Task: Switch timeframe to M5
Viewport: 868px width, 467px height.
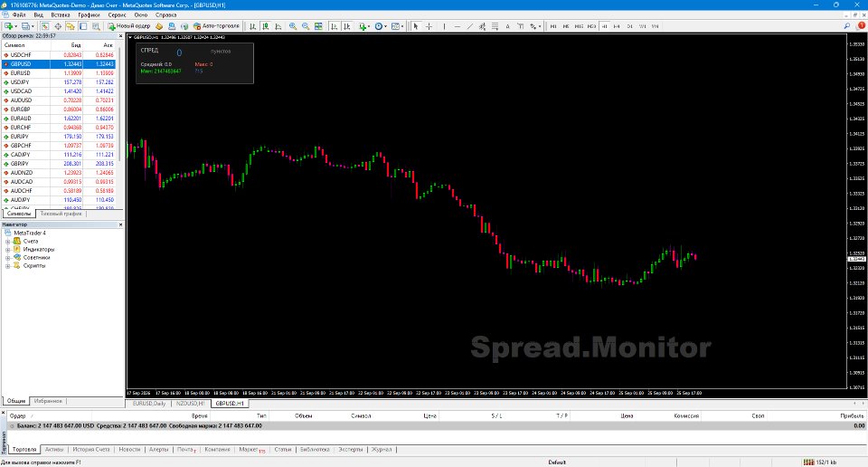Action: [x=566, y=26]
